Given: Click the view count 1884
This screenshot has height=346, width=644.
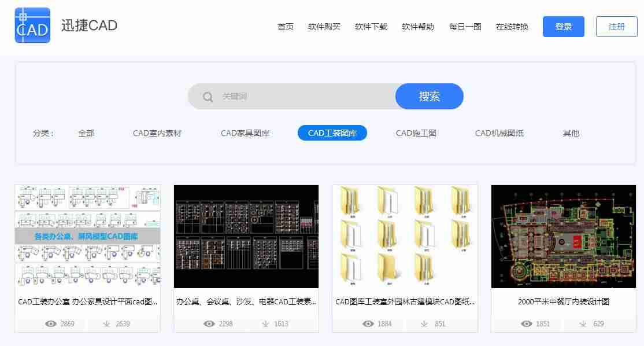Looking at the screenshot, I should pos(385,324).
